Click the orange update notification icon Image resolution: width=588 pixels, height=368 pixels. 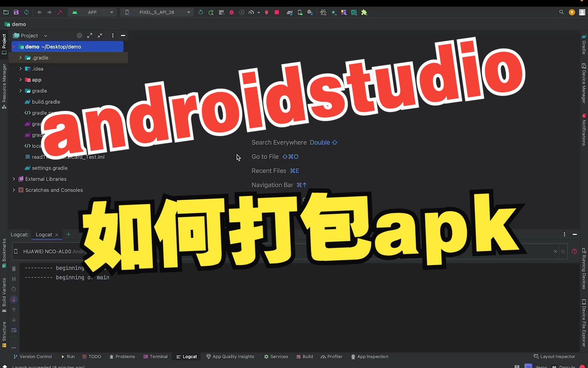pos(572,12)
